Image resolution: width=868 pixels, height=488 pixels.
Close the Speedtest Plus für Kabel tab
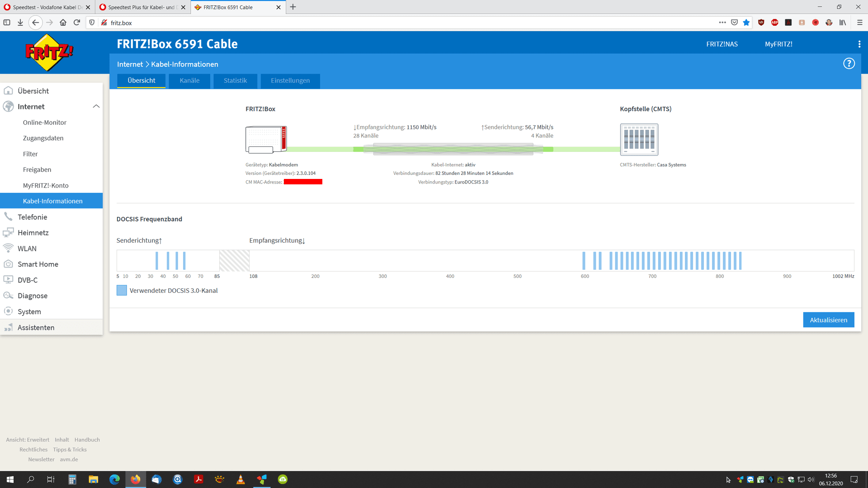[x=183, y=7]
